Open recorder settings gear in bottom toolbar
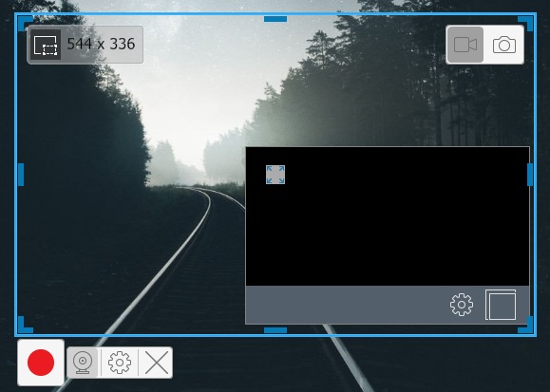Image resolution: width=550 pixels, height=392 pixels. (120, 363)
